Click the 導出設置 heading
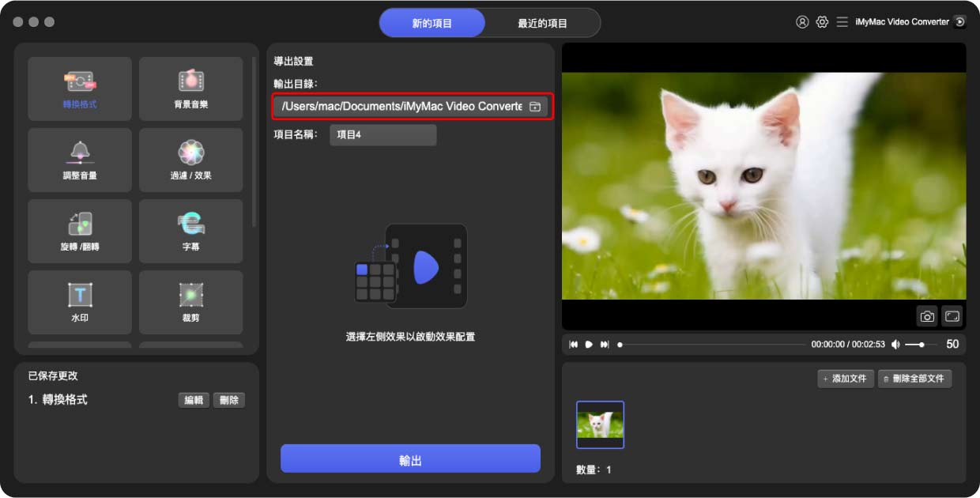The height and width of the screenshot is (498, 980). click(294, 61)
